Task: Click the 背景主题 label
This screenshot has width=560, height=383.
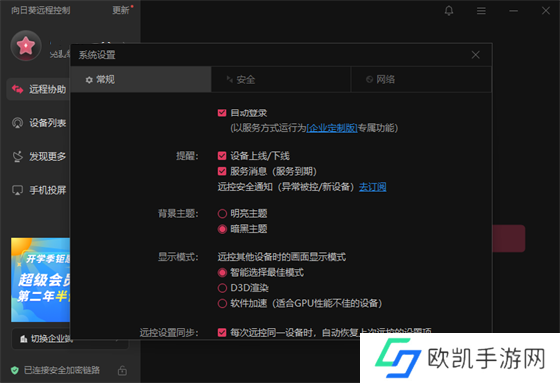Action: pyautogui.click(x=178, y=214)
